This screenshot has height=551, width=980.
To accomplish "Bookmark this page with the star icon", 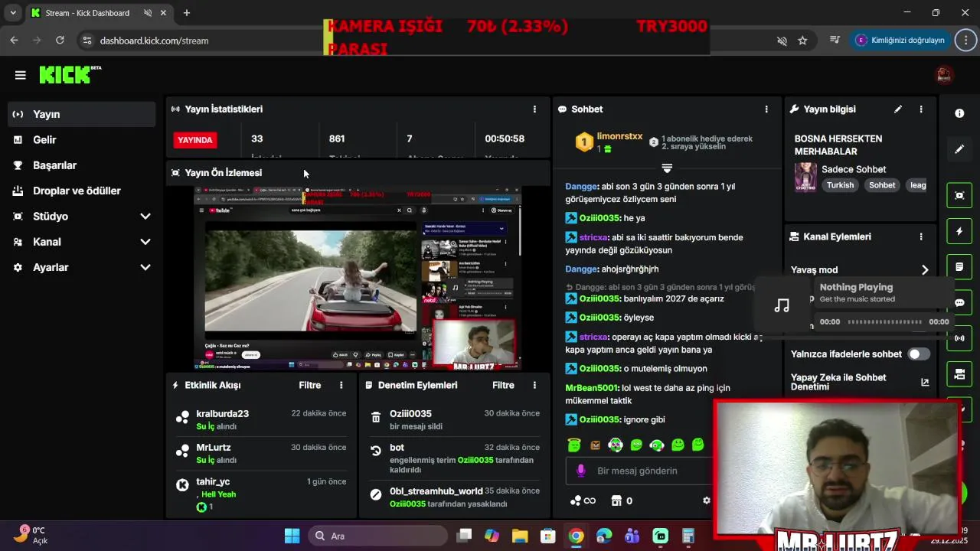I will 802,41.
